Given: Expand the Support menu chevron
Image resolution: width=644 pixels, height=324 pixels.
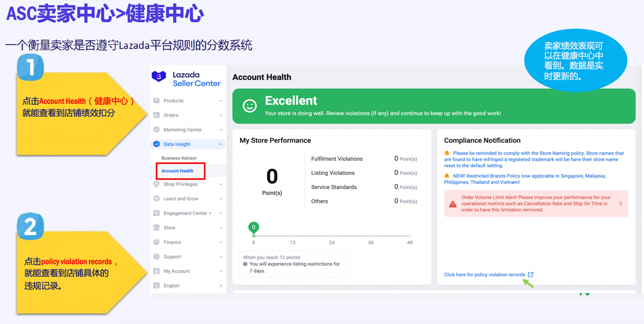Looking at the screenshot, I should point(221,257).
